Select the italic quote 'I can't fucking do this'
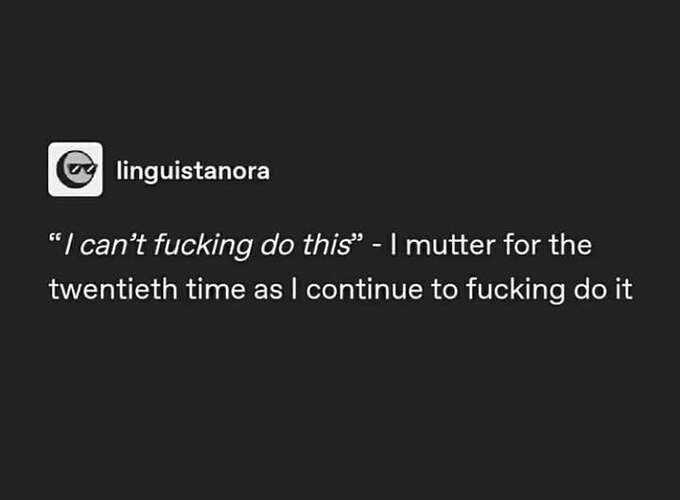Screen dimensions: 680x500 (x=207, y=245)
